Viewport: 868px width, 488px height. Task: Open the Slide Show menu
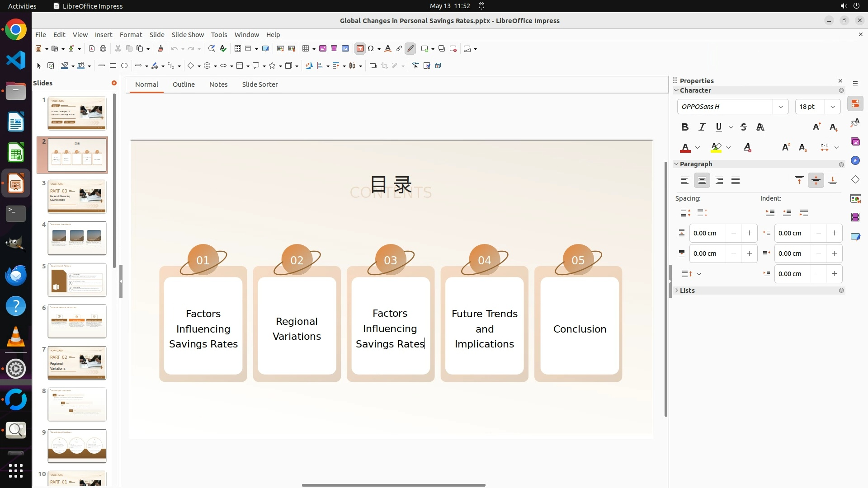click(188, 35)
